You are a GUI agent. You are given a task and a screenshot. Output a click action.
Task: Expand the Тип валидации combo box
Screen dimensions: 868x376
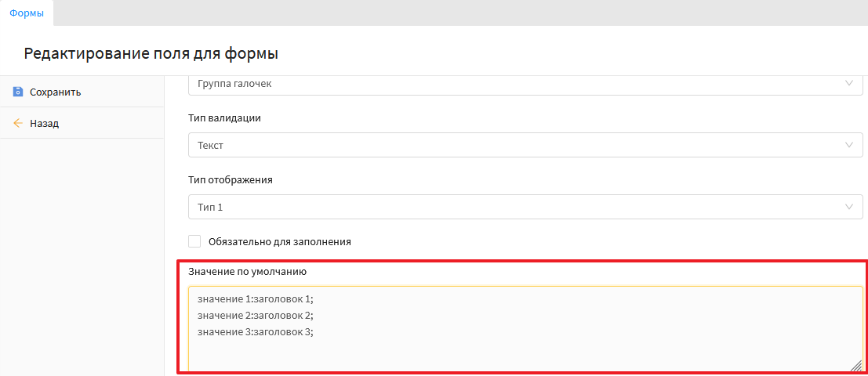coord(518,145)
